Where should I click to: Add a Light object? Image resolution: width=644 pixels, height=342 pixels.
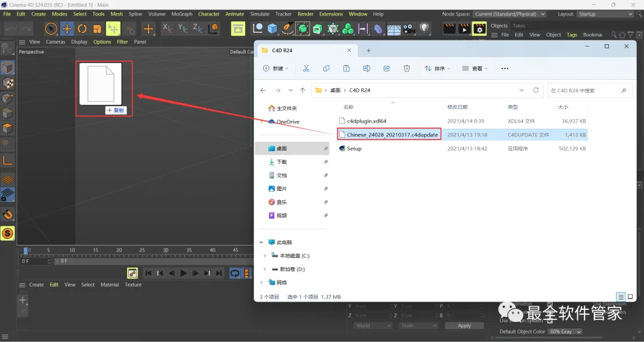[424, 29]
